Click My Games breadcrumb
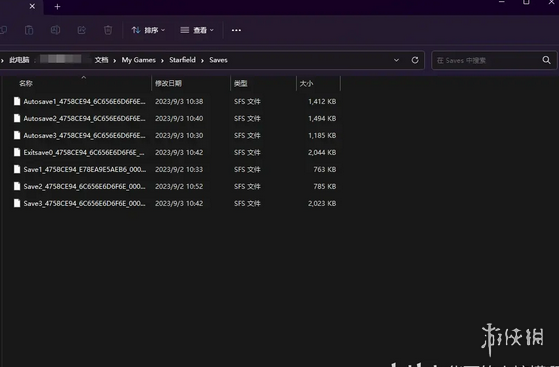Screen dimensions: 559x367 [x=139, y=60]
